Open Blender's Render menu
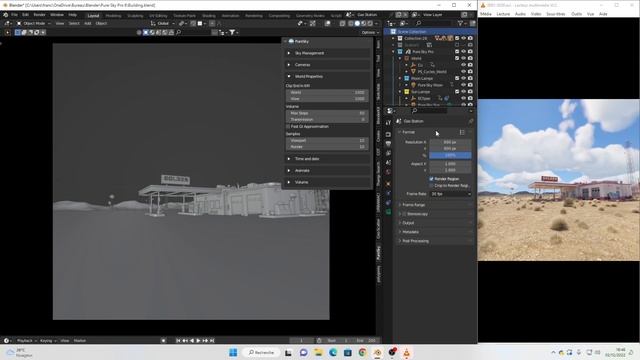This screenshot has width=640, height=360. click(x=39, y=15)
